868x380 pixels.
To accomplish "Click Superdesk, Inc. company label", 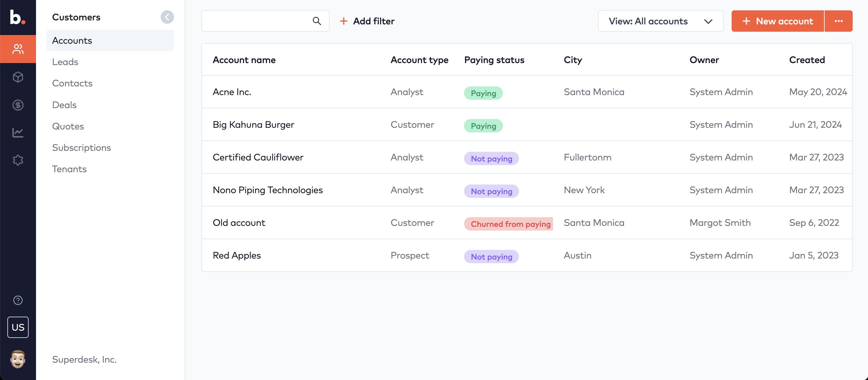I will pos(84,359).
